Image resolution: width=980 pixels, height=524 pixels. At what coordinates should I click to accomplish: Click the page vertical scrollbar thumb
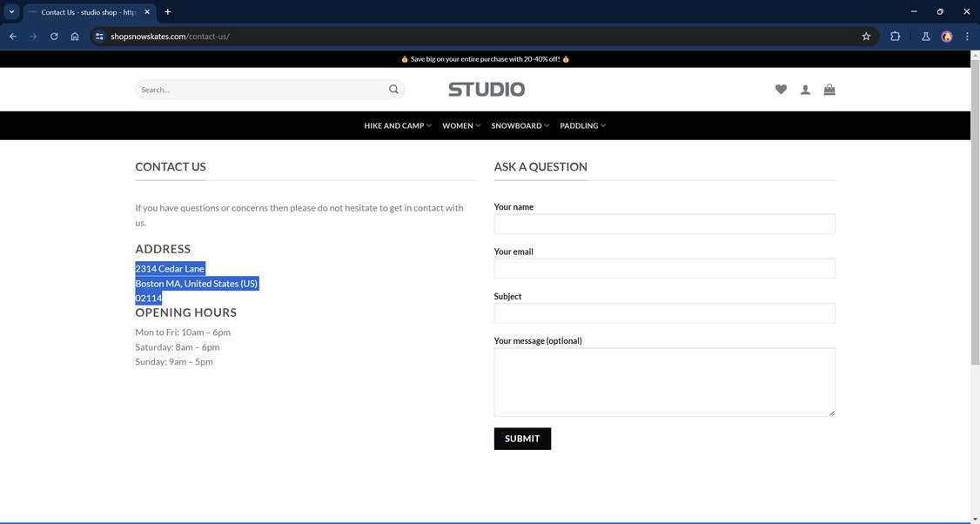[975, 212]
